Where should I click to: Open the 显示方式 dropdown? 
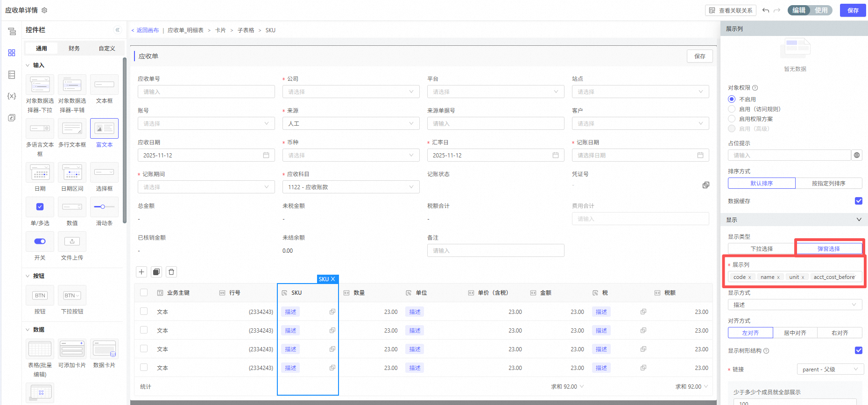(794, 305)
